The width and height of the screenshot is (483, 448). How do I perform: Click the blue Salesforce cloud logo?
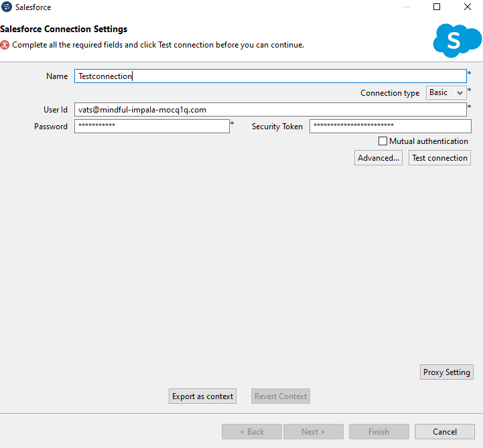point(457,41)
